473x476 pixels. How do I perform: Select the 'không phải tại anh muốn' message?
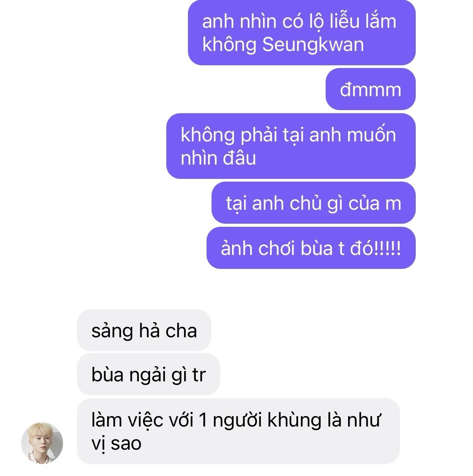click(x=291, y=146)
